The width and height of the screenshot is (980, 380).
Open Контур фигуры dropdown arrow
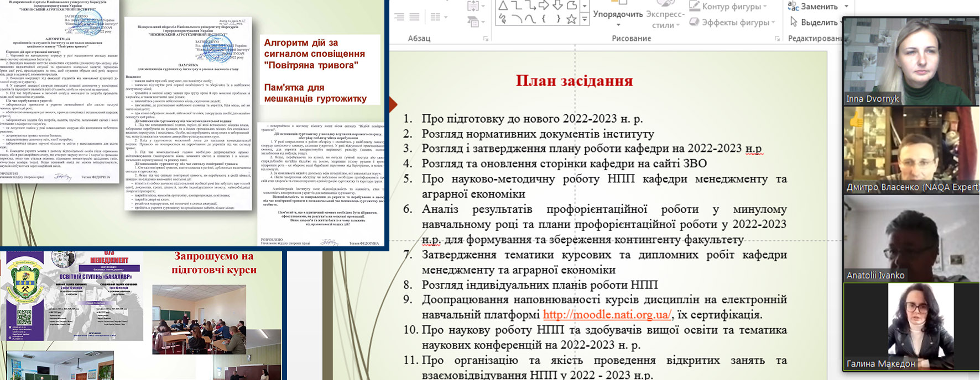tap(765, 7)
